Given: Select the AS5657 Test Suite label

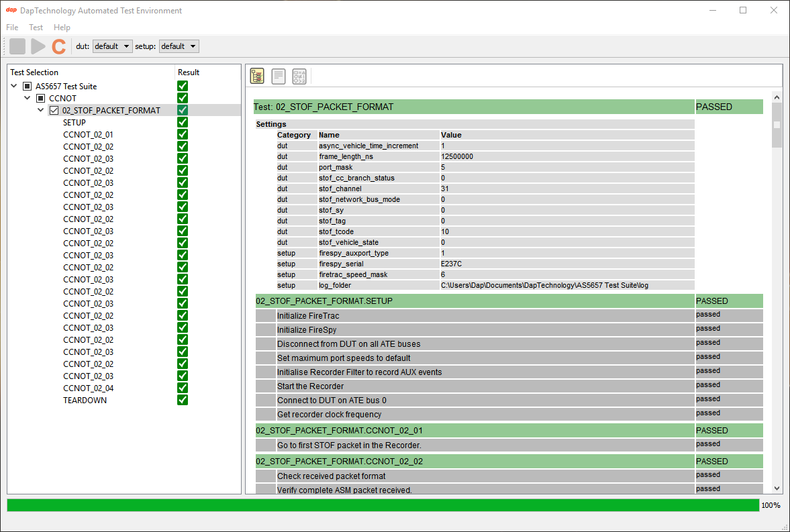Looking at the screenshot, I should (66, 86).
